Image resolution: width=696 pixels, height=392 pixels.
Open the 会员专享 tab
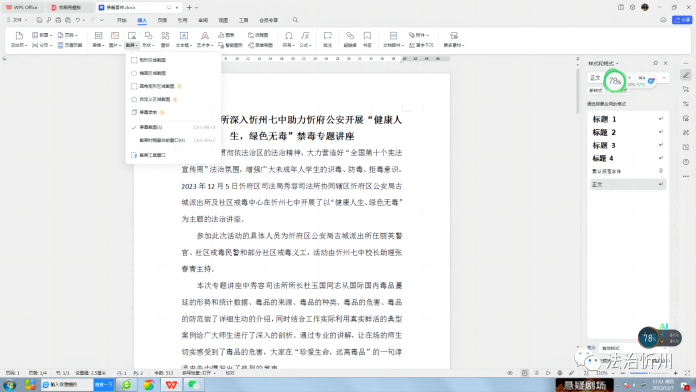(269, 20)
